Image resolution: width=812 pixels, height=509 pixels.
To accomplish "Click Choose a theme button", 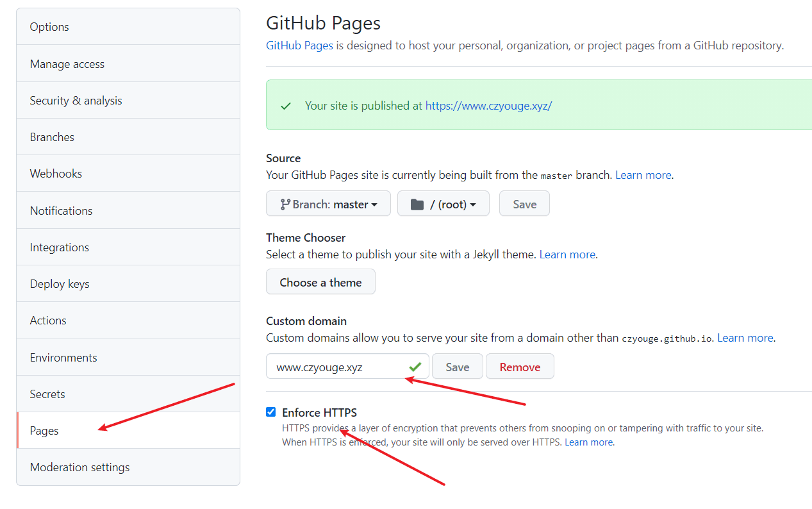I will click(x=320, y=282).
